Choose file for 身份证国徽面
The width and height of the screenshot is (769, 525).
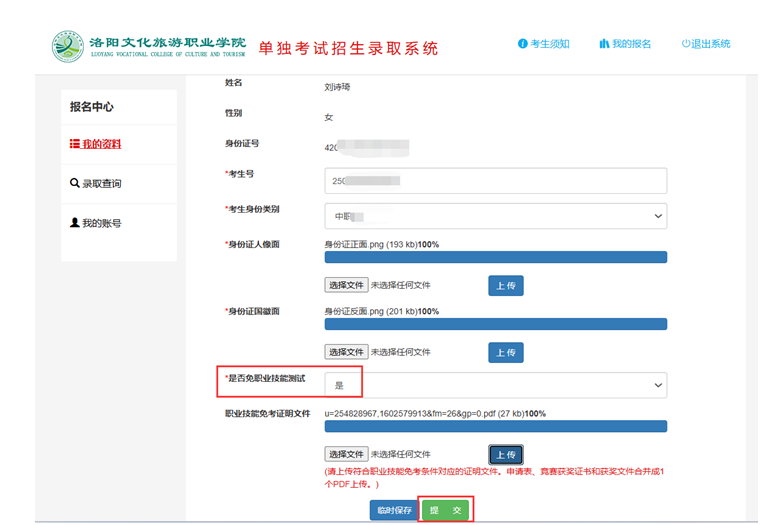click(347, 352)
